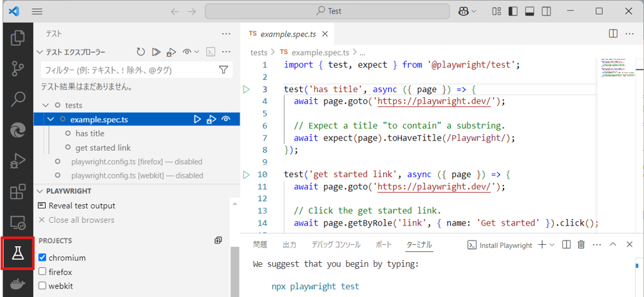The width and height of the screenshot is (644, 297).
Task: Click tests breadcrumb segment
Action: coord(259,52)
